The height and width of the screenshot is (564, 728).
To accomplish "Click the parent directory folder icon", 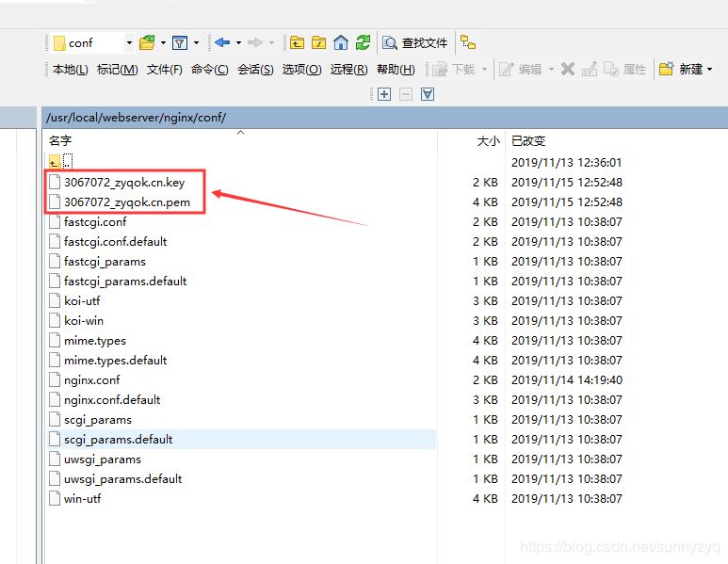I will point(298,42).
